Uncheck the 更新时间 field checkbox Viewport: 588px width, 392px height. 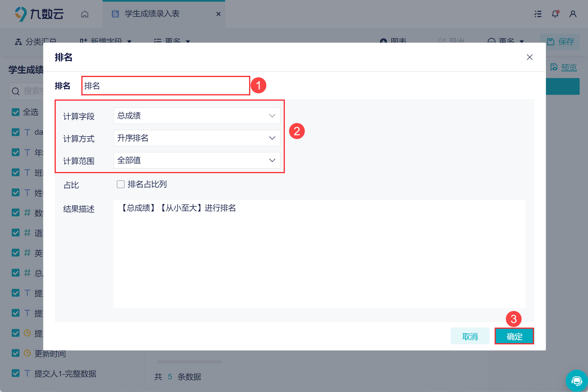(16, 353)
